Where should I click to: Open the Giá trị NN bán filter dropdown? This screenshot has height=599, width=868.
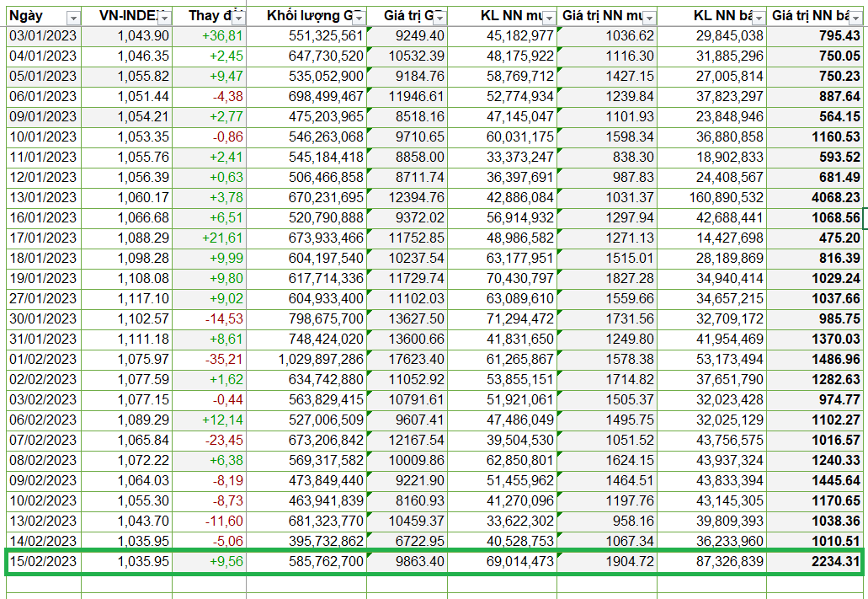856,19
